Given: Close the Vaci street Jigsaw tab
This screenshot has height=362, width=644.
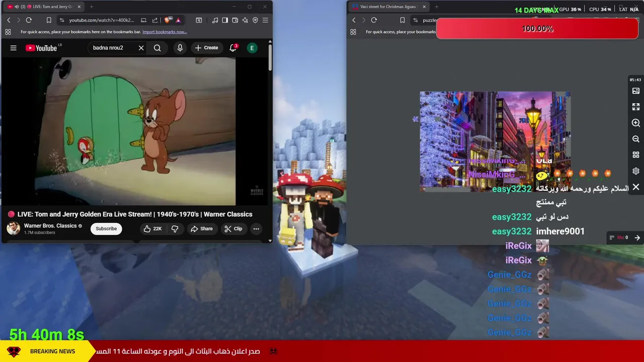Looking at the screenshot, I should pyautogui.click(x=424, y=7).
